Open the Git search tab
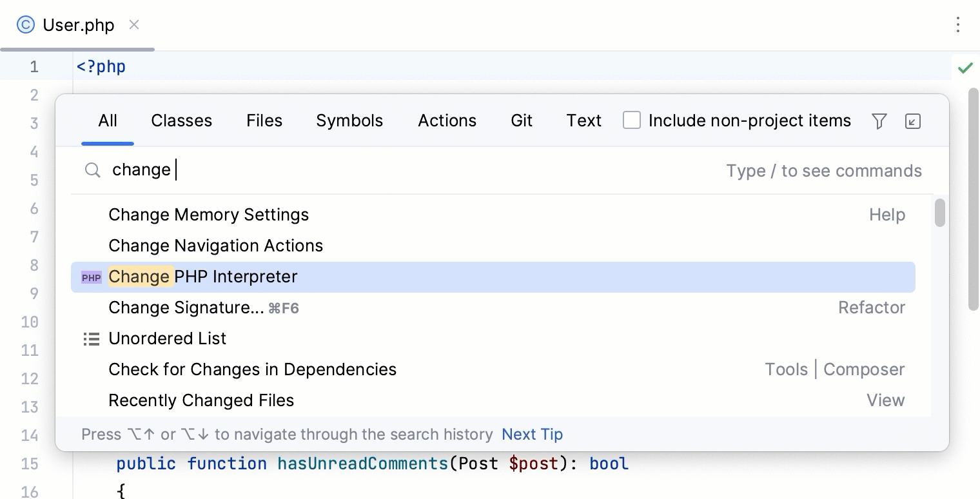Screen dimensions: 980x499 pos(522,121)
